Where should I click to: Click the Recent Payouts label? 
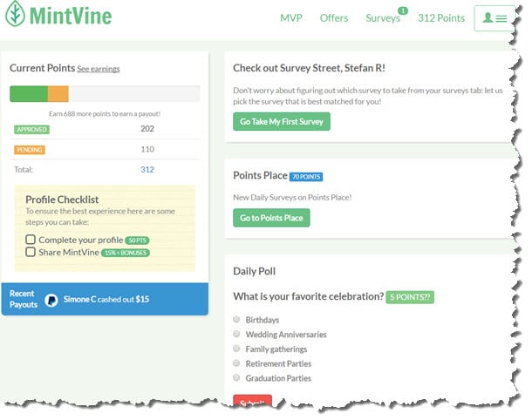[24, 299]
